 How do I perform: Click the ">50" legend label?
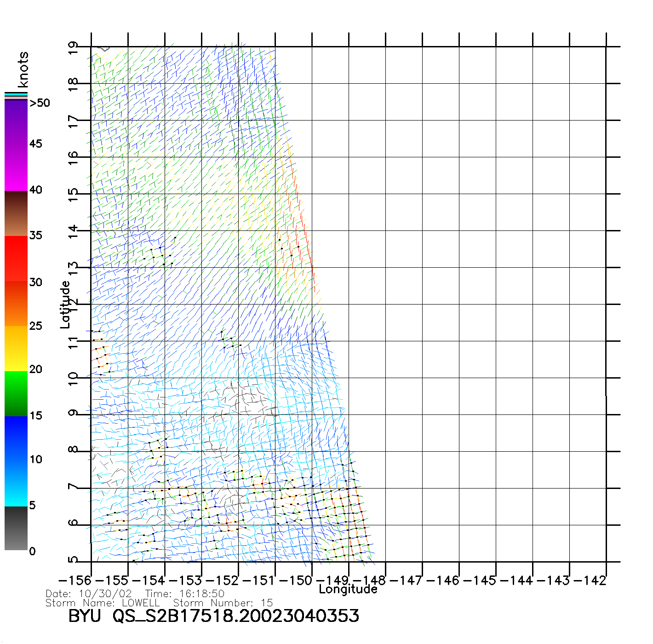(x=40, y=103)
